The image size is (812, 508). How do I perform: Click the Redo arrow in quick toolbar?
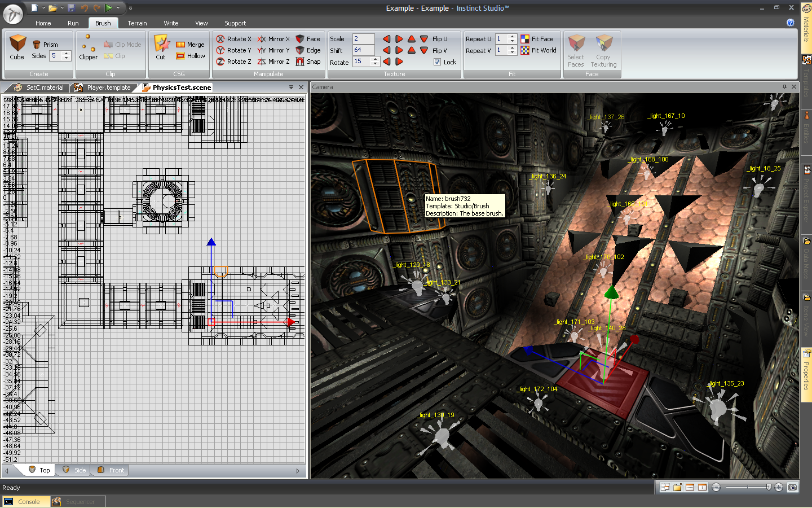(97, 8)
